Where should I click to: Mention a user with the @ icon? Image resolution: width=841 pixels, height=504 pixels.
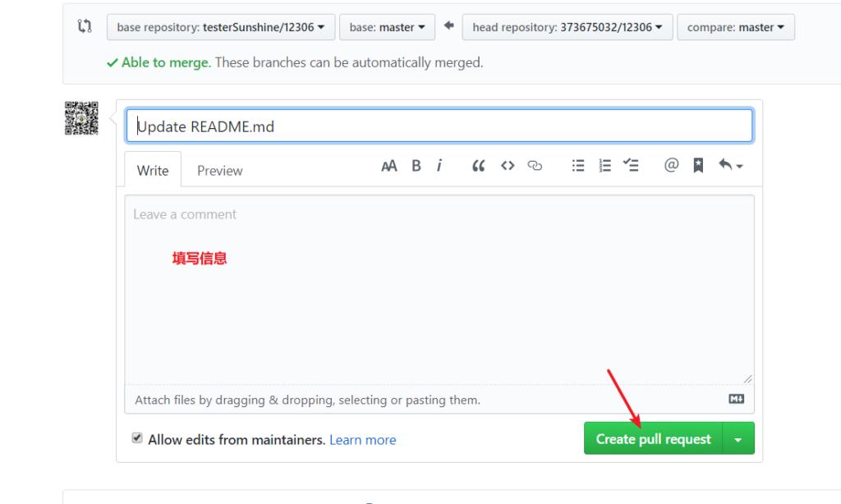pos(670,165)
